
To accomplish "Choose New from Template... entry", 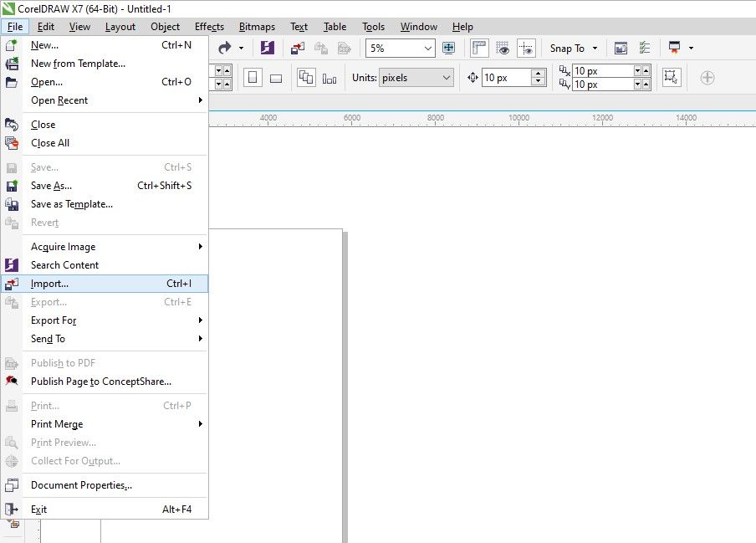I will pos(105,64).
